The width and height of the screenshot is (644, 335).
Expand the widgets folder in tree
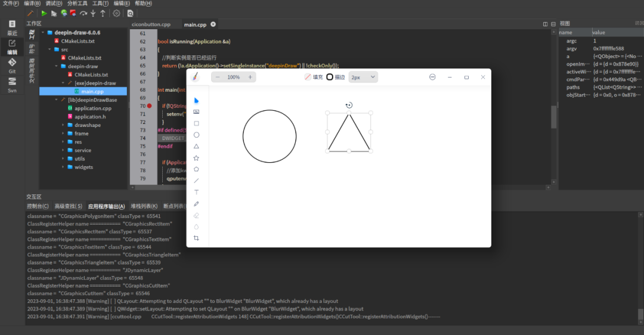63,167
